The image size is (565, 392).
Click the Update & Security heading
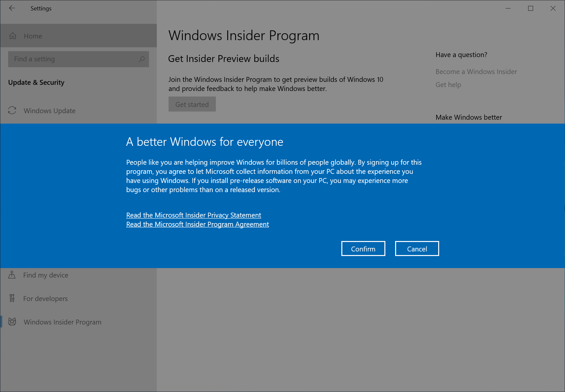click(x=36, y=83)
